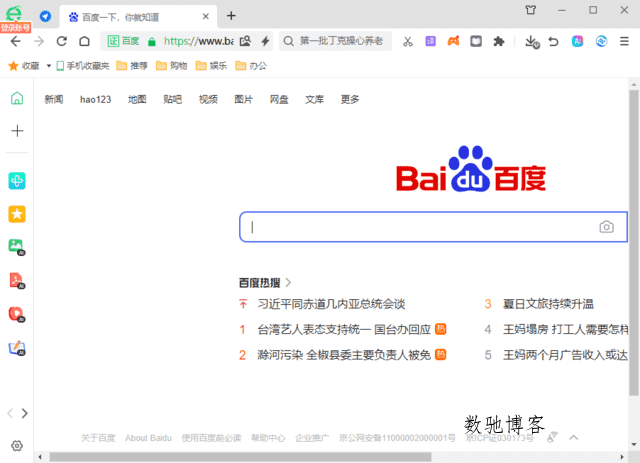This screenshot has width=640, height=463.
Task: Click the sidebar home icon
Action: pyautogui.click(x=17, y=98)
